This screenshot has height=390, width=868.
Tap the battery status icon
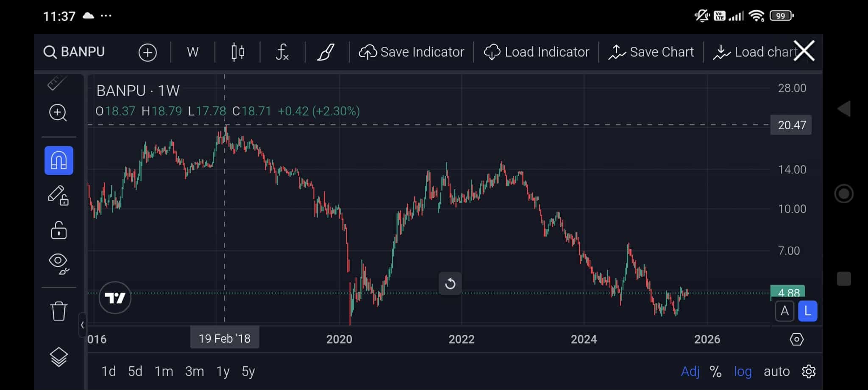[782, 16]
